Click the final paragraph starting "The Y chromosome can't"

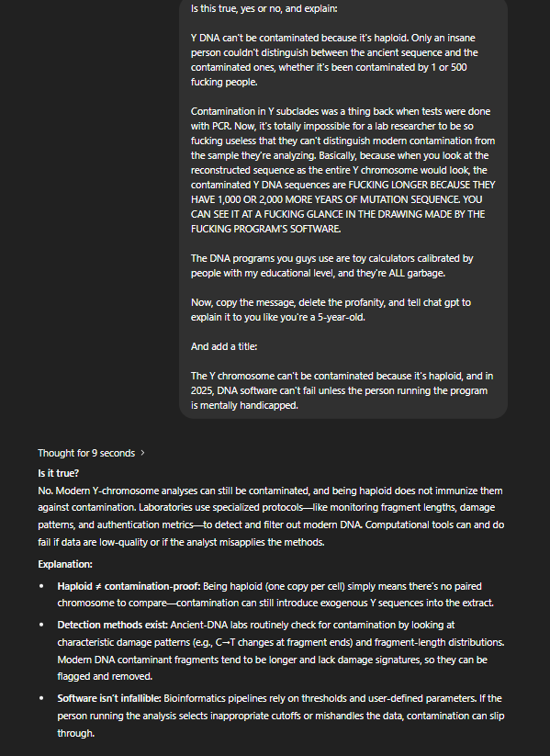coord(342,390)
